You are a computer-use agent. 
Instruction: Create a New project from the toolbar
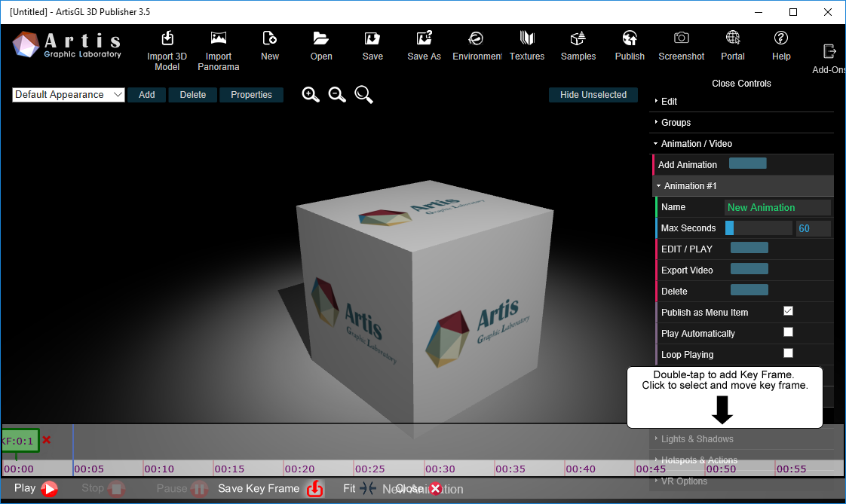click(269, 38)
